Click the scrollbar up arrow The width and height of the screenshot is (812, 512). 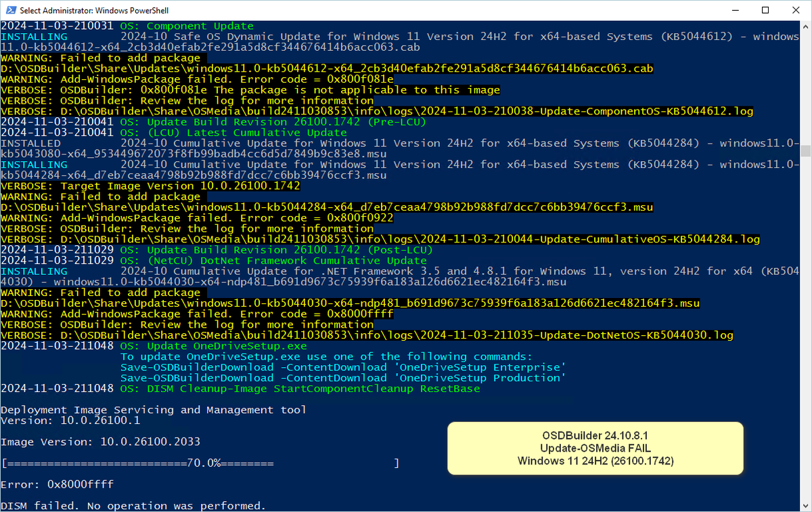(806, 26)
